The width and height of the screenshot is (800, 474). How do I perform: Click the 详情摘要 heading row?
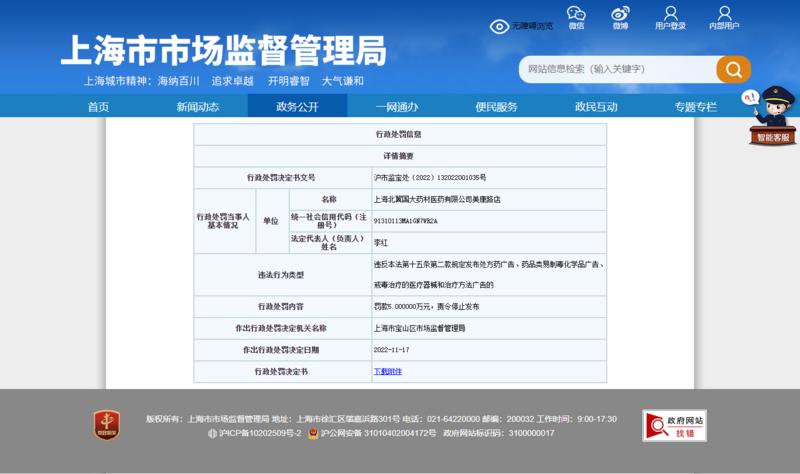[398, 156]
